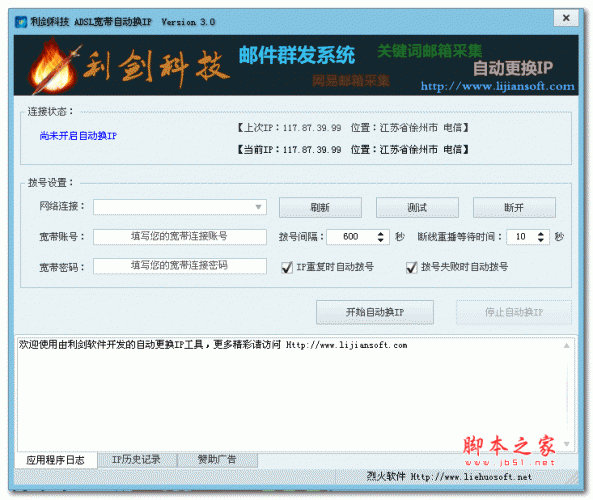Focus the 宽带账号 input field

[x=180, y=237]
